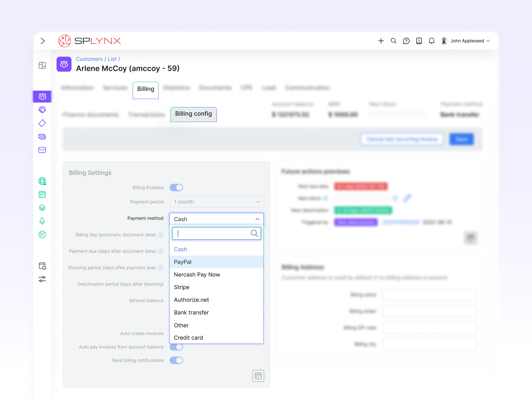Switch to the Billing config tab
The height and width of the screenshot is (399, 532).
(x=194, y=114)
